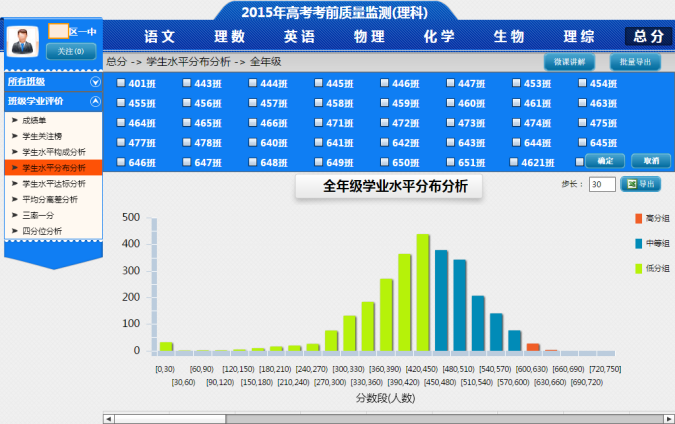Screen dimensions: 675x424
Task: Click arrow beside 成绩单
Action: tap(15, 120)
